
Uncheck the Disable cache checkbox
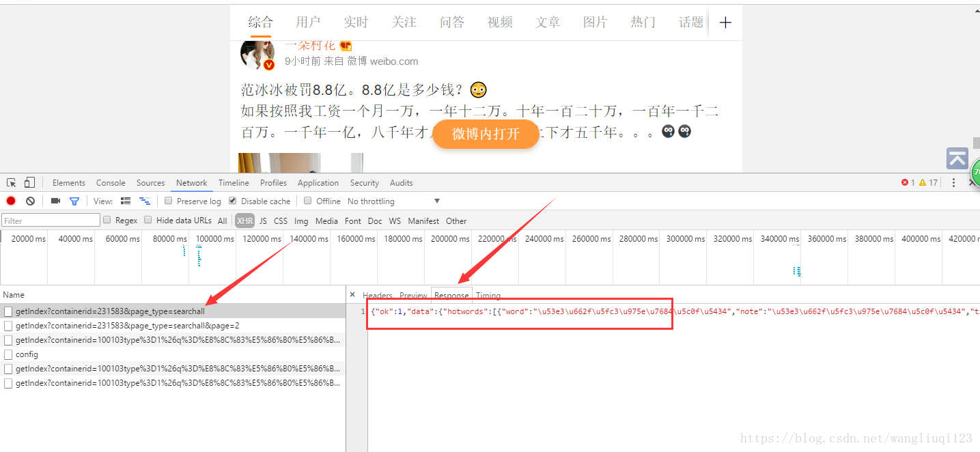232,201
